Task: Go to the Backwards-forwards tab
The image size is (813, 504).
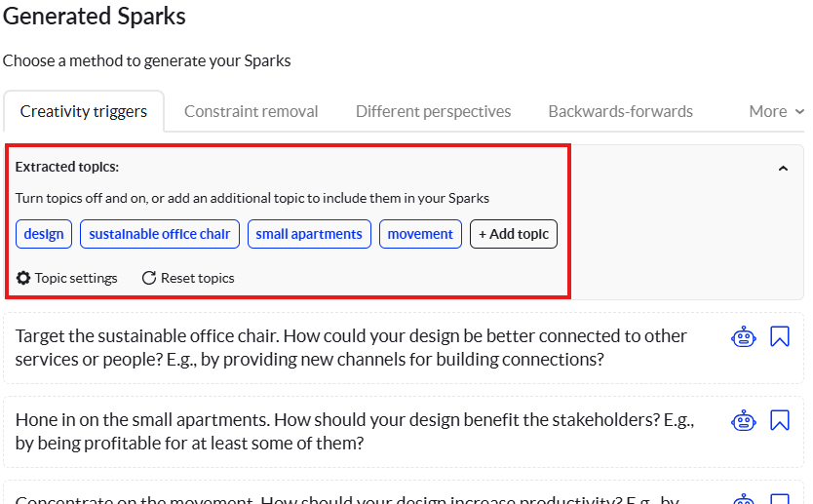Action: (620, 111)
